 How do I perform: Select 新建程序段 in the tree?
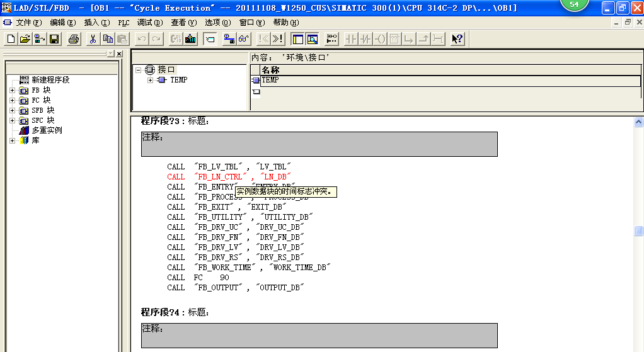(x=50, y=79)
